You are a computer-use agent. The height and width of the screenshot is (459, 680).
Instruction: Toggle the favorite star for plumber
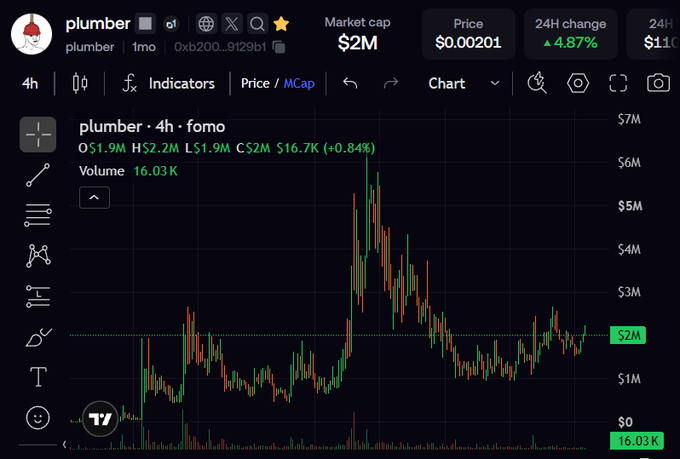(281, 23)
